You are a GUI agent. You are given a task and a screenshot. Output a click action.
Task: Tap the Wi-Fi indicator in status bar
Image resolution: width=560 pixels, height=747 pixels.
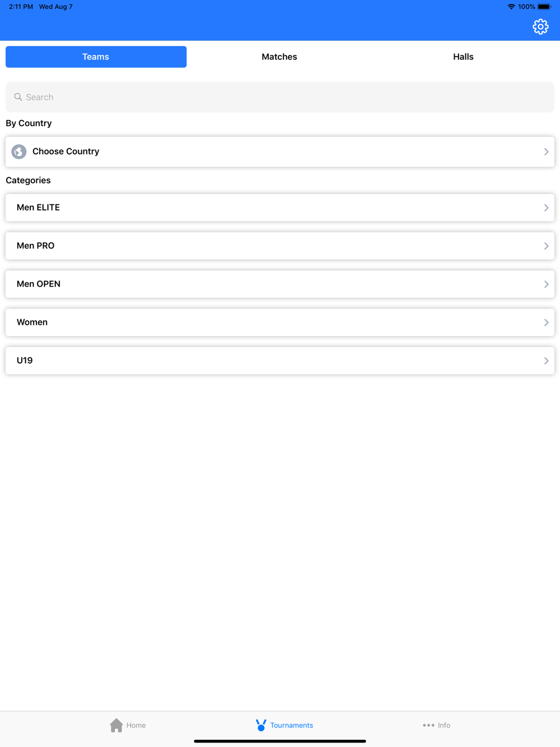tap(511, 7)
